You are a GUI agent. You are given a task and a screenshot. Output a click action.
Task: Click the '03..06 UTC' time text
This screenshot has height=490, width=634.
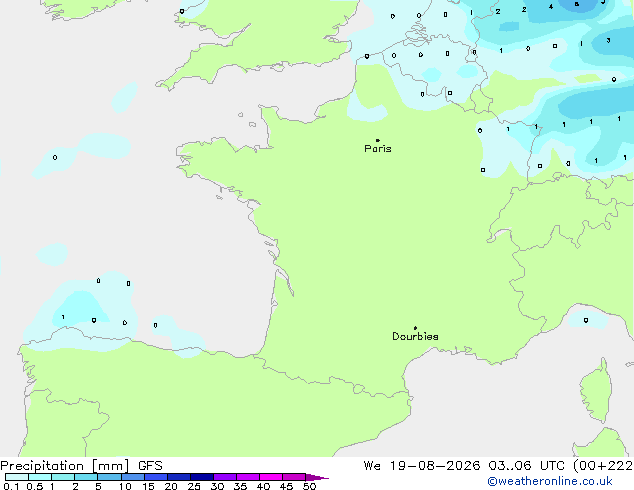pos(526,466)
